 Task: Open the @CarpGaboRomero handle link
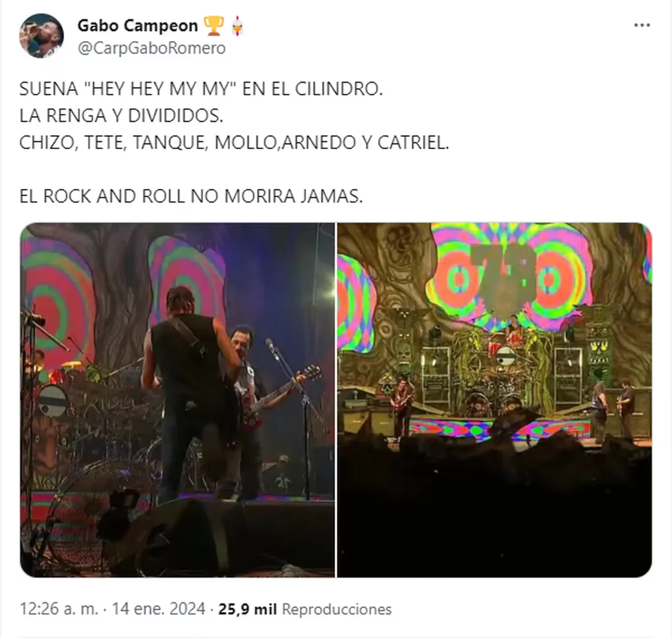click(152, 48)
